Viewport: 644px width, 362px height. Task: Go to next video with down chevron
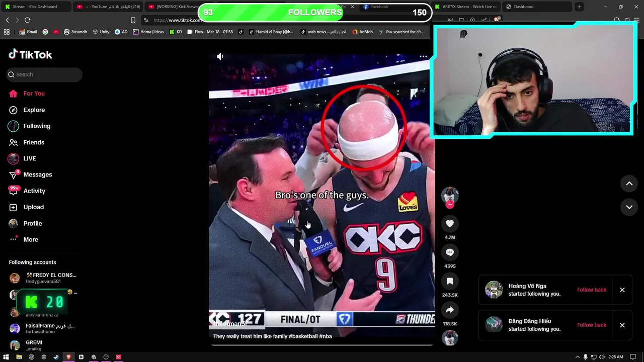coord(629,207)
